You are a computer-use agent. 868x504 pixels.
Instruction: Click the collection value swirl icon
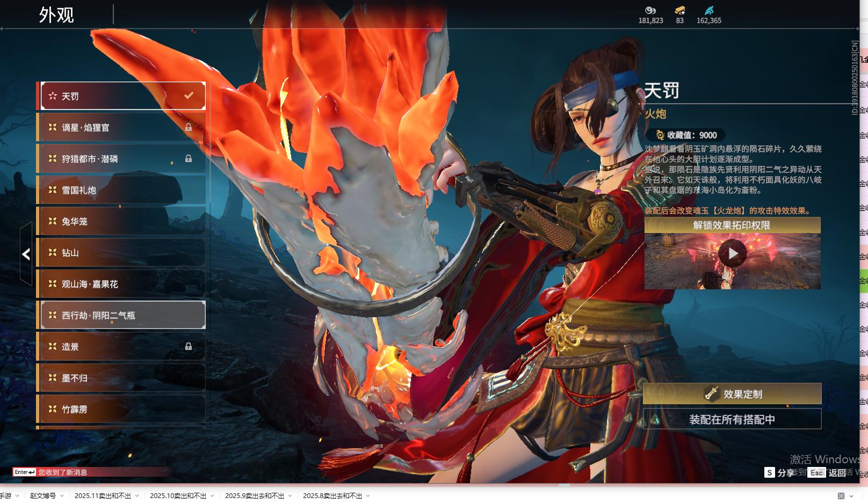pyautogui.click(x=660, y=135)
